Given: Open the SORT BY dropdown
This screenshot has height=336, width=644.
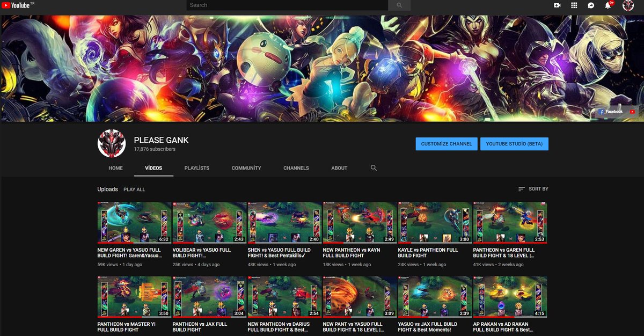Looking at the screenshot, I should (533, 189).
